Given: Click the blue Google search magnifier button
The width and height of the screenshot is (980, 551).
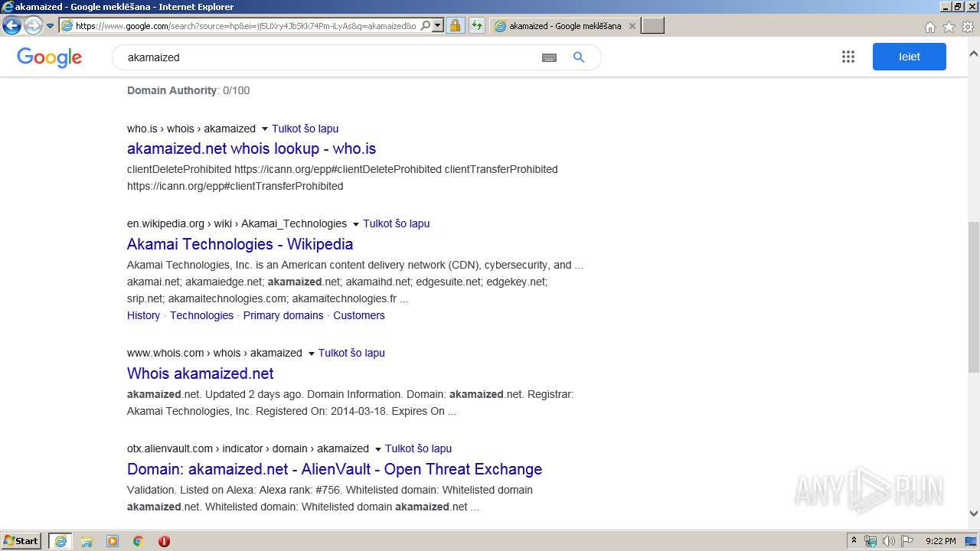Looking at the screenshot, I should click(579, 57).
